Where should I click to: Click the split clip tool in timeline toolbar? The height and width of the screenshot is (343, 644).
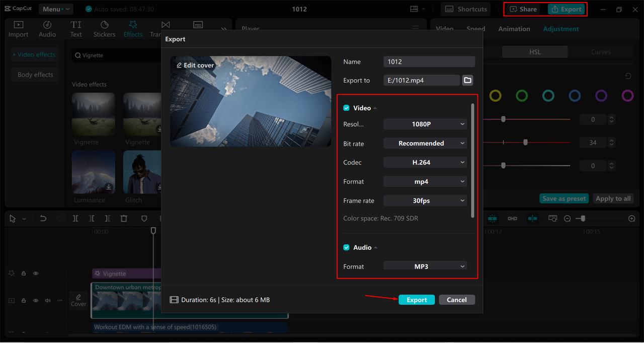[x=75, y=219]
